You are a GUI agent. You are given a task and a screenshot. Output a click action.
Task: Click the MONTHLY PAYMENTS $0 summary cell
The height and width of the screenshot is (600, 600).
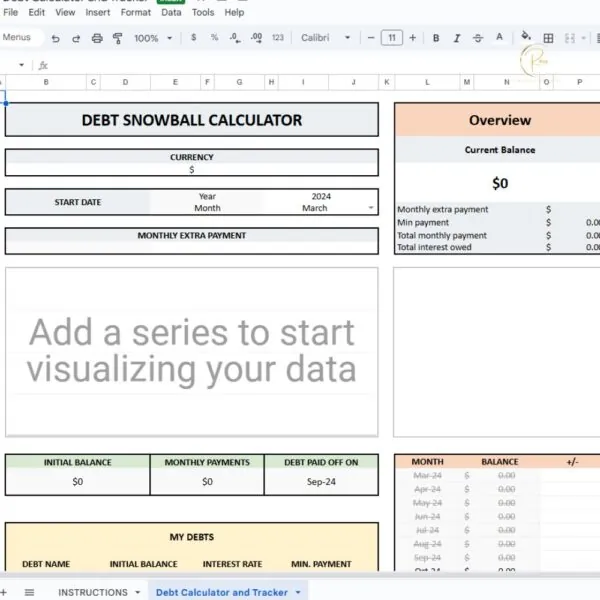click(x=207, y=481)
